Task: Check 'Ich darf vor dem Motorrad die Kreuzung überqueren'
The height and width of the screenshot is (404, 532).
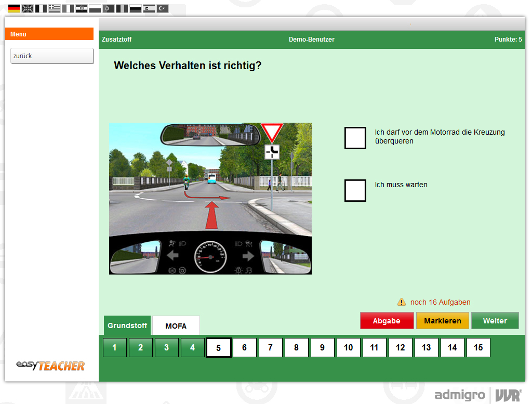Action: tap(355, 138)
